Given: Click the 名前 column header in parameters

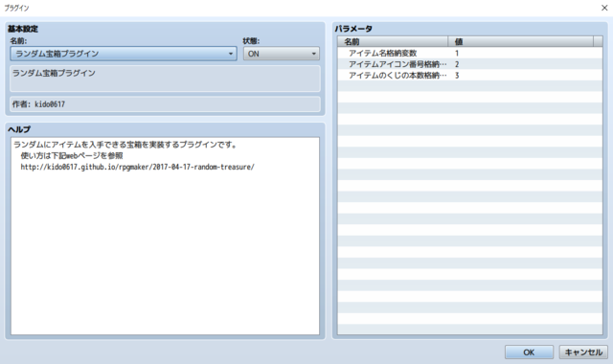Looking at the screenshot, I should point(393,41).
